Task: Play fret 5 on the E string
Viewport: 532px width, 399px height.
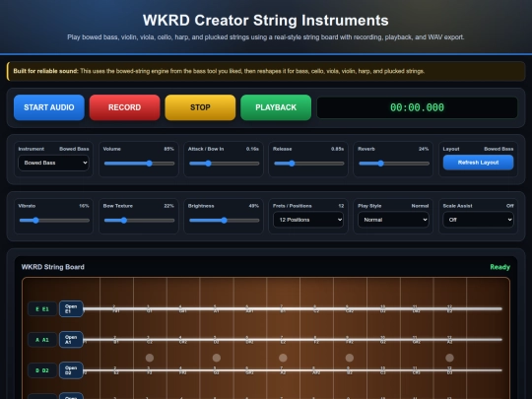Action: pyautogui.click(x=216, y=308)
